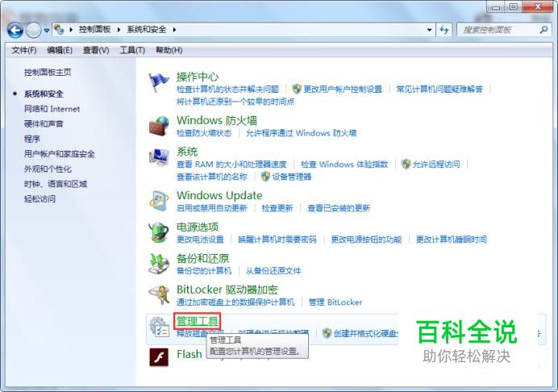Click the magnifier search icon
The width and height of the screenshot is (558, 392).
(543, 30)
